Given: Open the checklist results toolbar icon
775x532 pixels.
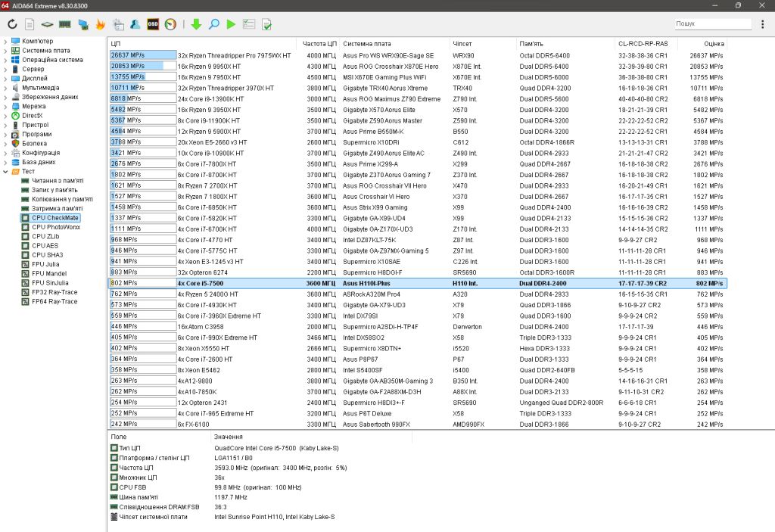Looking at the screenshot, I should pyautogui.click(x=249, y=24).
